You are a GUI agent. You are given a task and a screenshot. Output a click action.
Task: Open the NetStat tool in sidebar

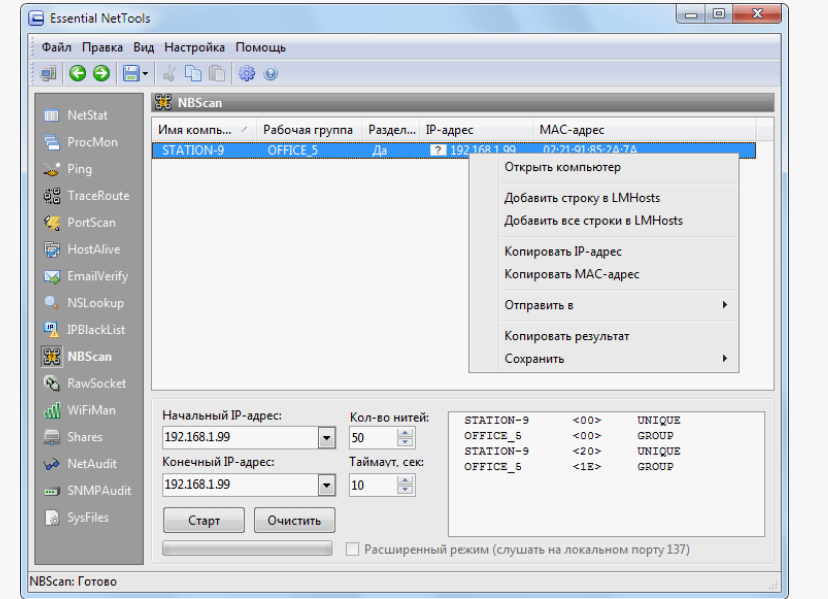(76, 115)
